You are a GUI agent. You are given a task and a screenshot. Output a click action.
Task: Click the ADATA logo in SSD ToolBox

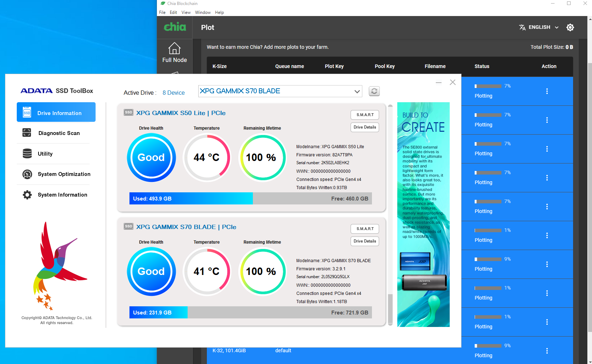(x=37, y=91)
